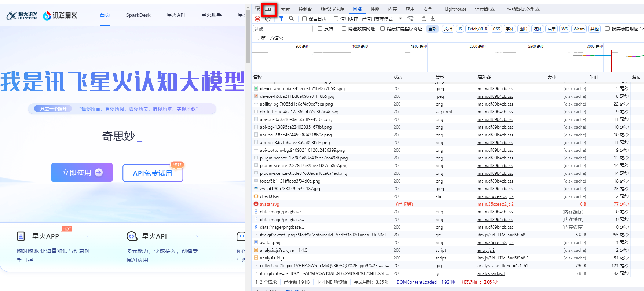Image resolution: width=644 pixels, height=291 pixels.
Task: Click icon beside device-android jpg row
Action: coord(256,88)
